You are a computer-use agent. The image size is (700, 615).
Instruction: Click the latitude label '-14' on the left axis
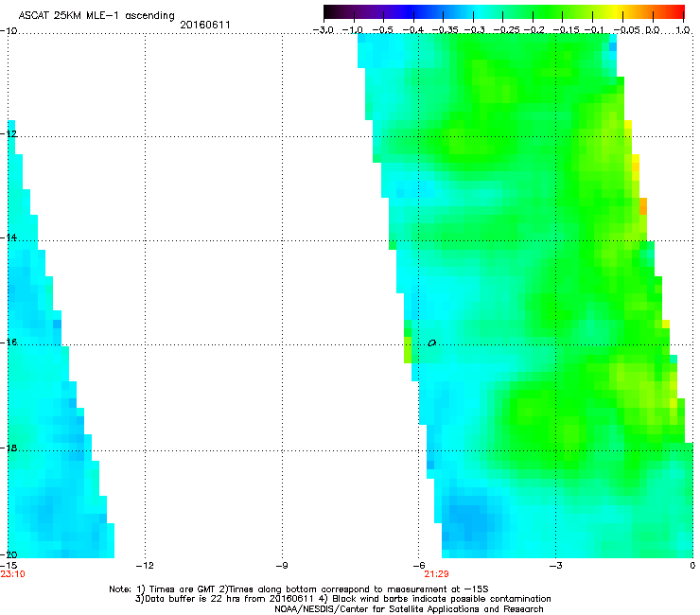click(9, 237)
